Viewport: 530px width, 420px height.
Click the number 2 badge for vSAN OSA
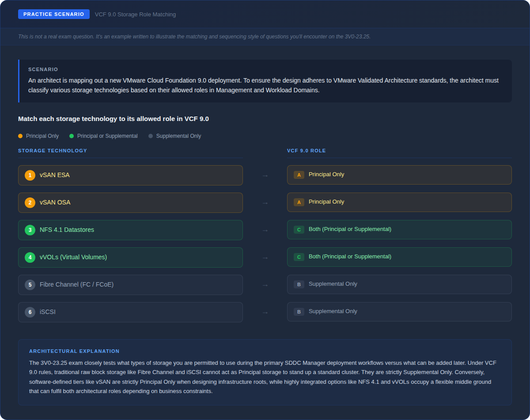click(x=30, y=203)
